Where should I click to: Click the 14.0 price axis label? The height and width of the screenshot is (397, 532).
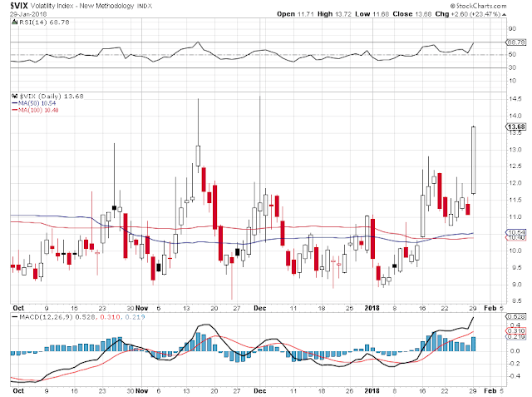(515, 117)
